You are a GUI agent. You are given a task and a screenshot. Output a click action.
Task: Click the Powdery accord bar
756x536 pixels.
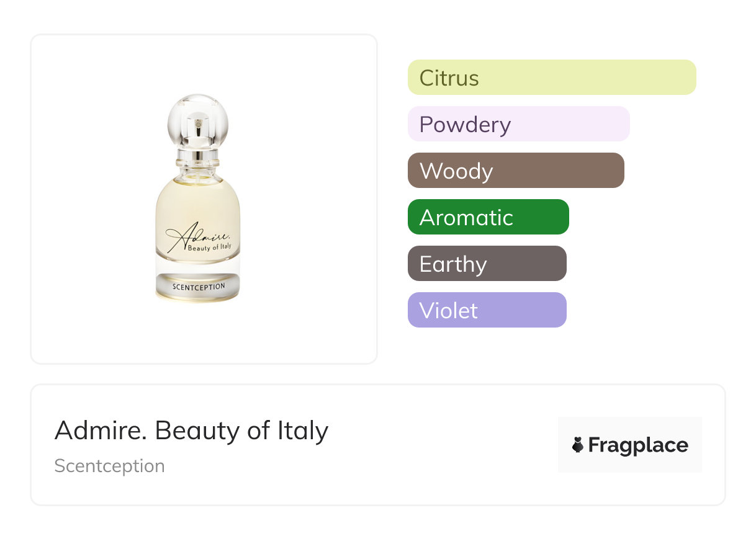click(518, 124)
